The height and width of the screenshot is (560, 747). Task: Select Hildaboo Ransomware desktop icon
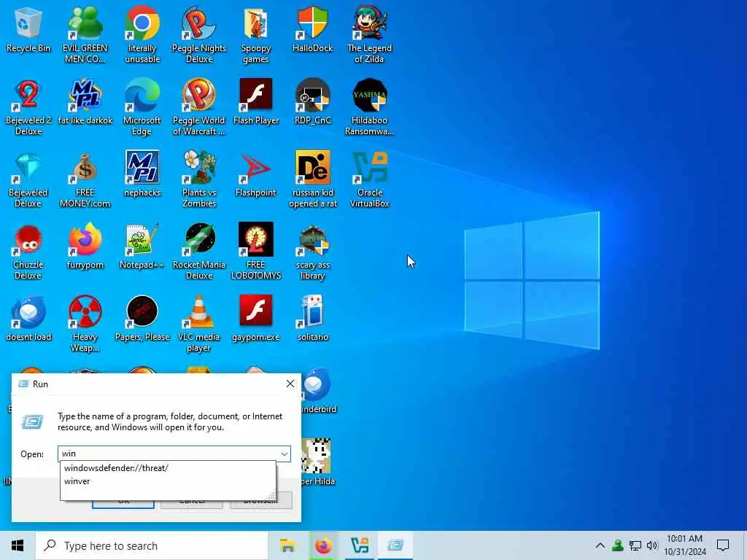pyautogui.click(x=369, y=107)
